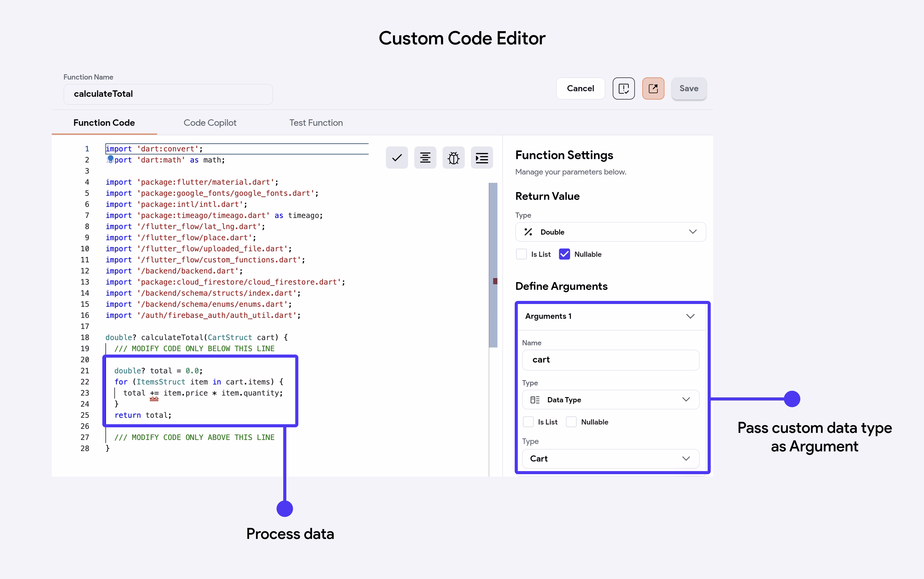The height and width of the screenshot is (579, 924).
Task: Click the code editor vertical scrollbar
Action: [493, 265]
